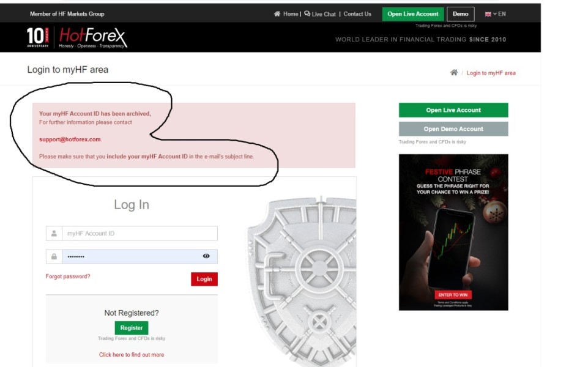Select Home in the top navigation

coord(291,14)
